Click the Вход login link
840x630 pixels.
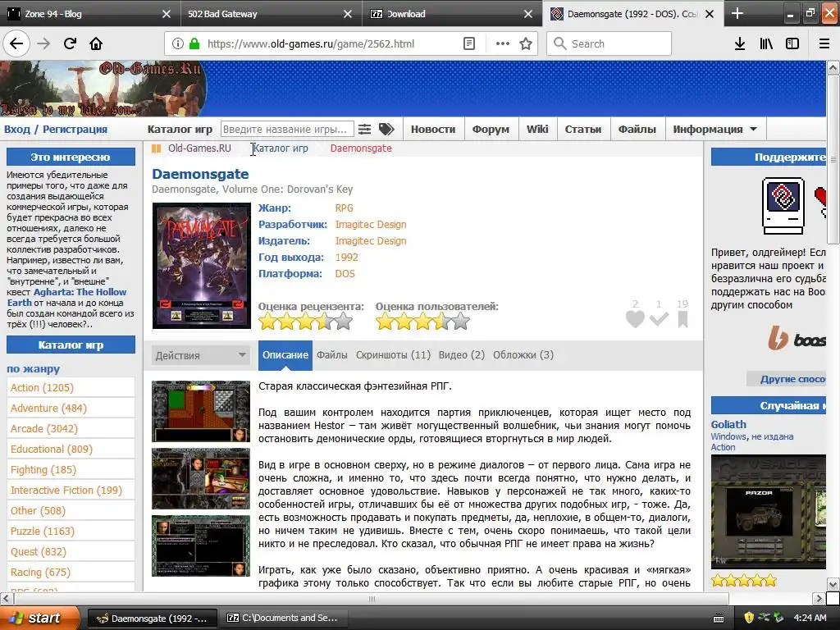(x=17, y=129)
